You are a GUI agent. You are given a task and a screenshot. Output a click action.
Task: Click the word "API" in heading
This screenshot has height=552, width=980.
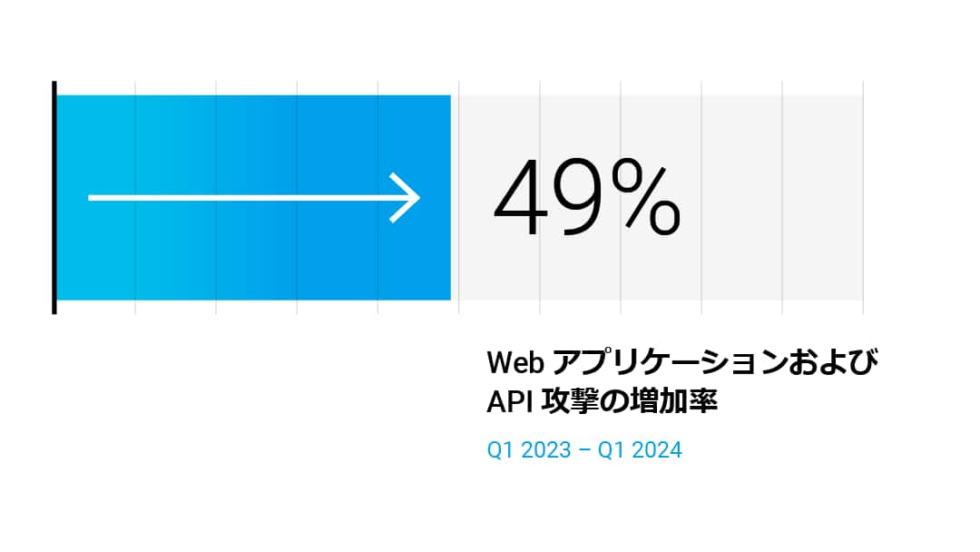point(507,401)
